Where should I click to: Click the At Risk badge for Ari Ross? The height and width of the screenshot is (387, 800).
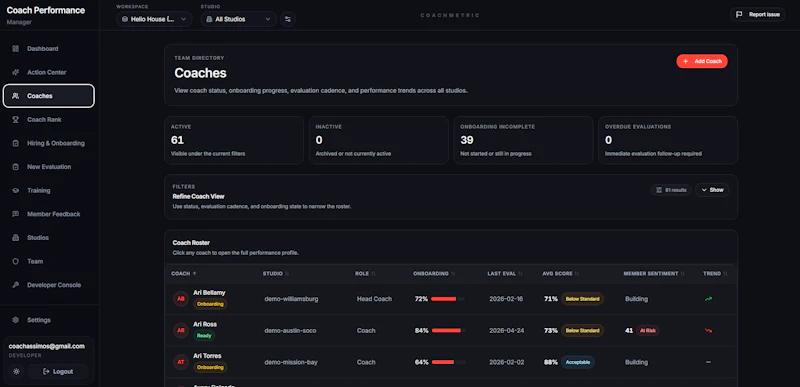pyautogui.click(x=647, y=330)
